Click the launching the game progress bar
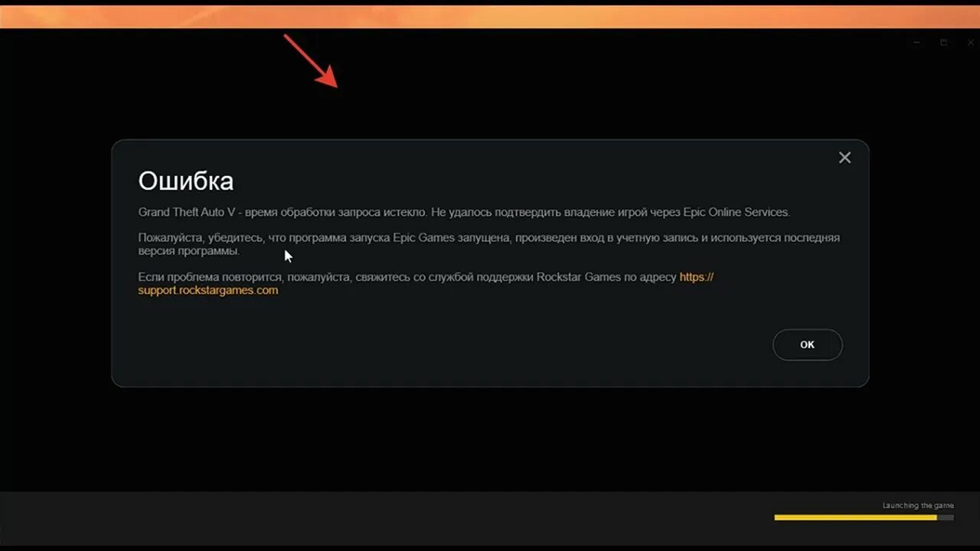This screenshot has width=980, height=551. (864, 518)
